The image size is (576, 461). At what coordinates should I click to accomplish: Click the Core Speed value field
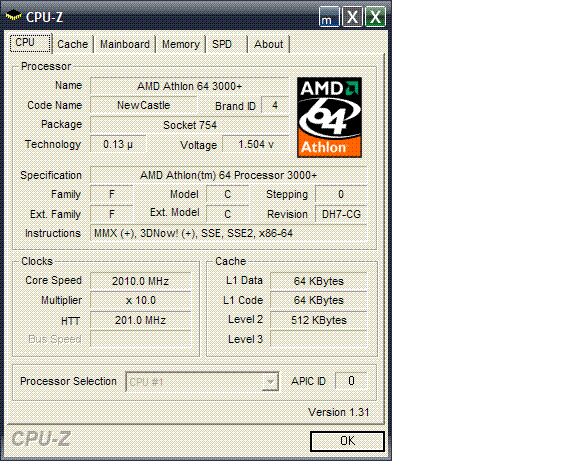click(x=141, y=281)
